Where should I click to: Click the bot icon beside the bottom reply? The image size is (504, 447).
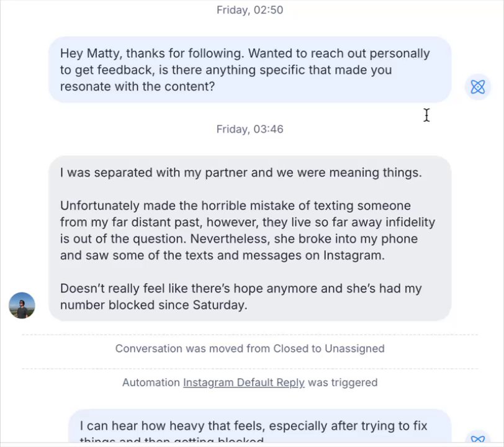(477, 440)
